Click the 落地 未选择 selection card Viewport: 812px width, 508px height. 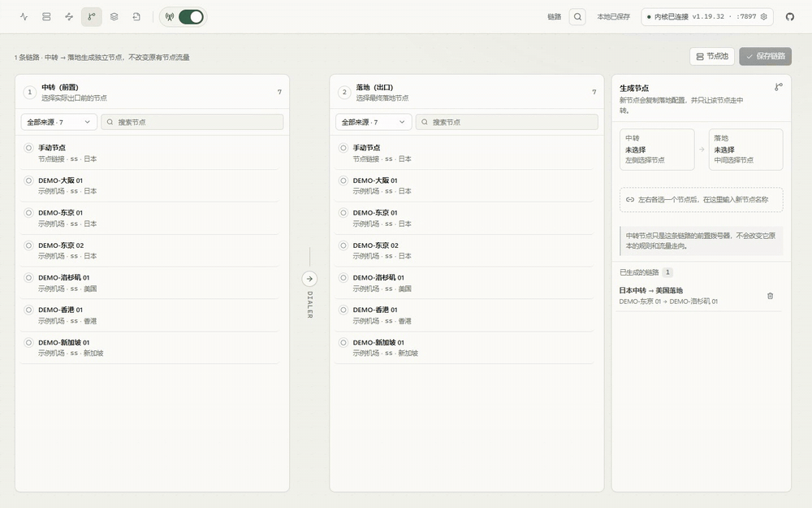click(745, 150)
